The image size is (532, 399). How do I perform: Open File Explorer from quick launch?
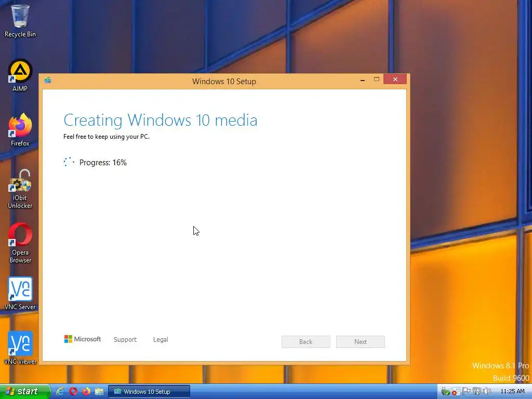tap(99, 391)
